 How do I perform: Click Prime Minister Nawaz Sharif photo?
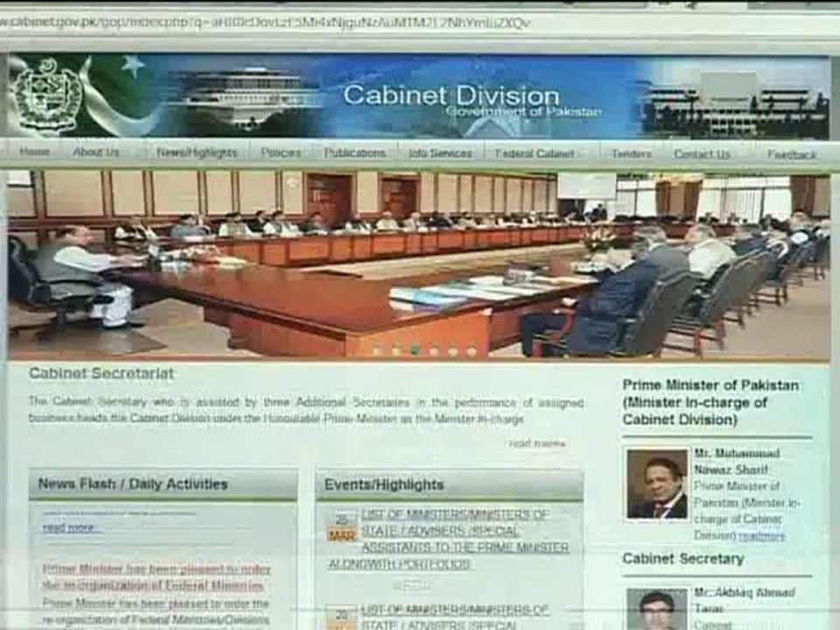(x=657, y=484)
